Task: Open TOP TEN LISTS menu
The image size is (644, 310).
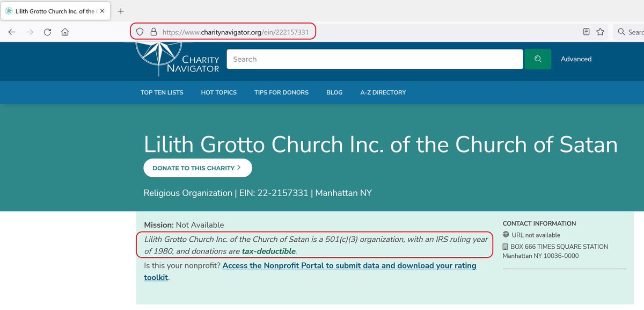Action: [x=162, y=92]
